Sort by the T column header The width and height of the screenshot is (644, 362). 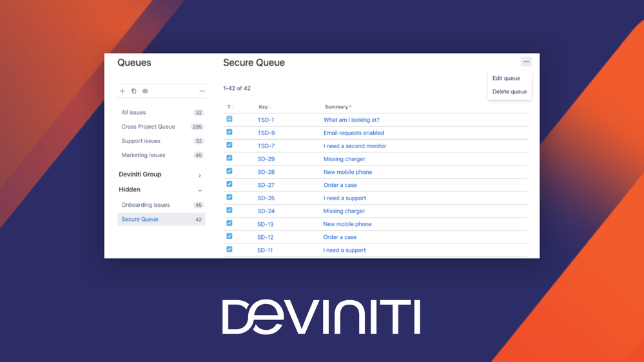click(230, 107)
